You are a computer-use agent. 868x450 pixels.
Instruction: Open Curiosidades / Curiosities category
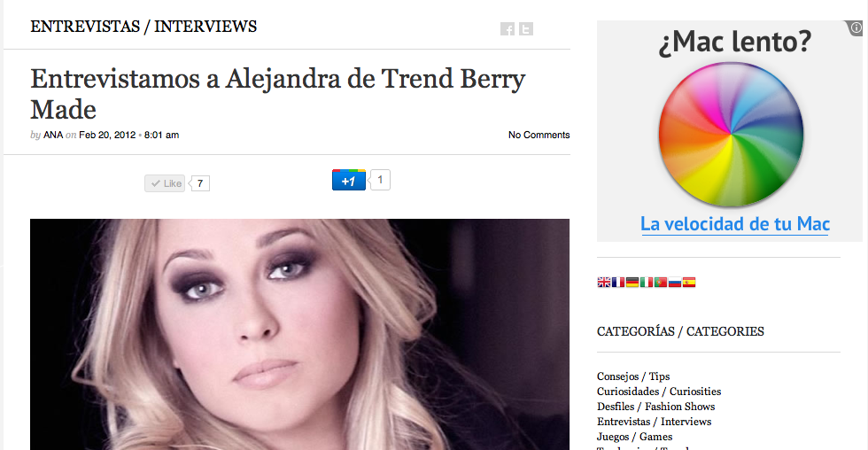point(659,392)
